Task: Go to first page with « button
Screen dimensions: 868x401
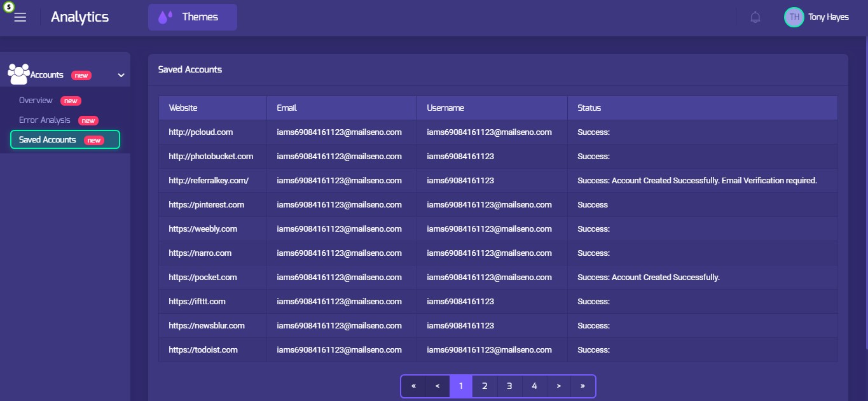Action: (x=413, y=386)
